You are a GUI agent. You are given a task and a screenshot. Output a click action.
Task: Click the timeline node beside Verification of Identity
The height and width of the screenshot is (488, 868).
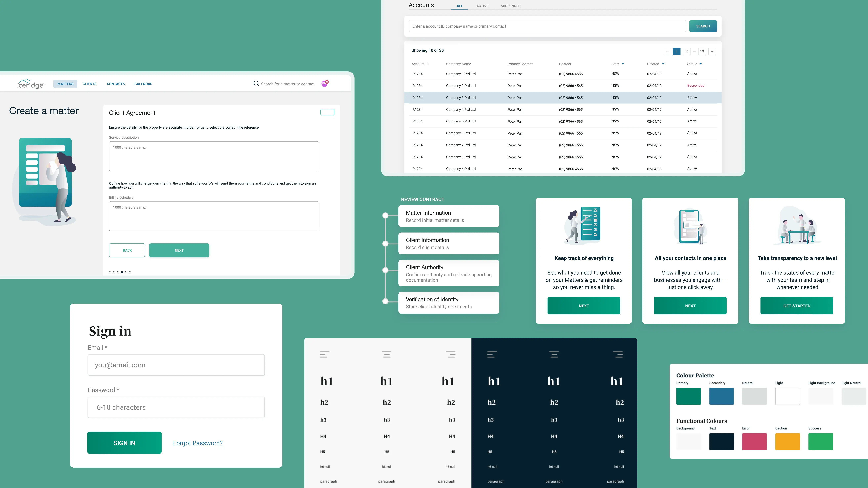tap(386, 301)
